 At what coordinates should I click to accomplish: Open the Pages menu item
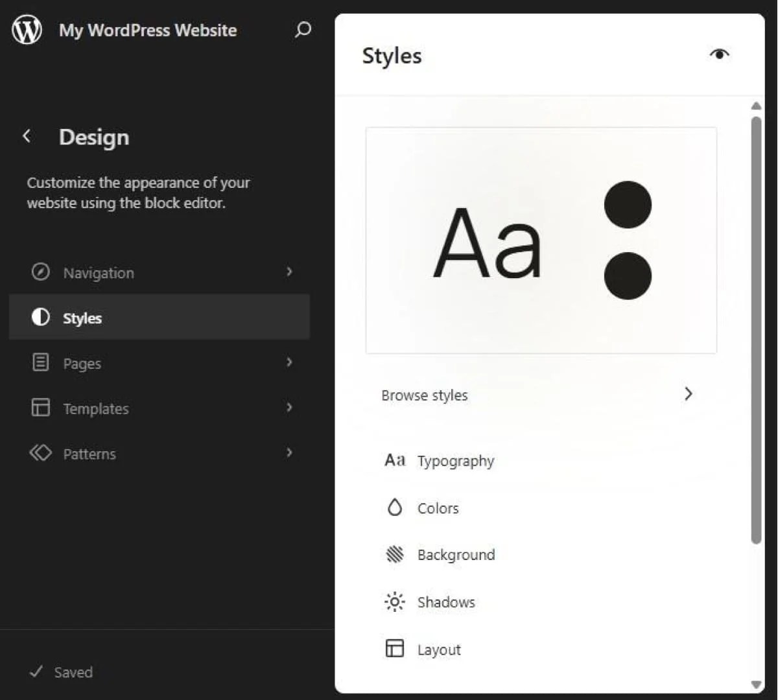coord(82,363)
